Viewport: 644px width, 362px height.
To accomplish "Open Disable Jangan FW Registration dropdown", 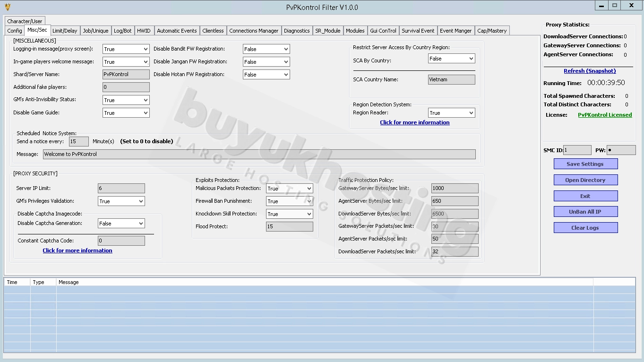I will (x=266, y=62).
